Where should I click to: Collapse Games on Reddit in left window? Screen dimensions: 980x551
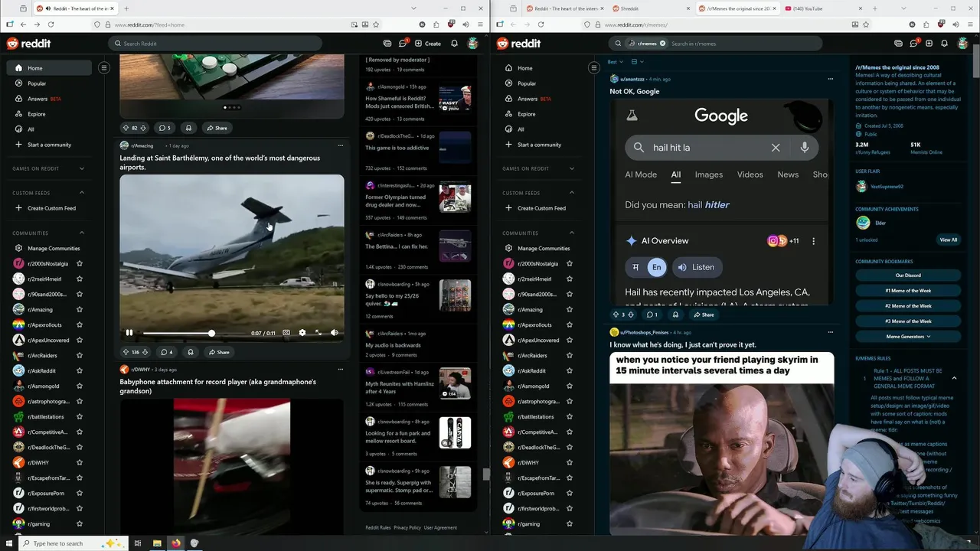[x=82, y=168]
